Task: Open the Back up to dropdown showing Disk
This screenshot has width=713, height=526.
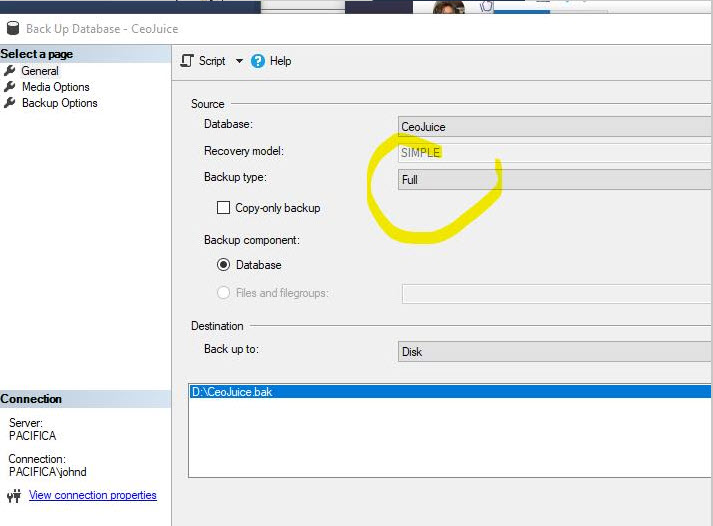Action: pos(555,351)
